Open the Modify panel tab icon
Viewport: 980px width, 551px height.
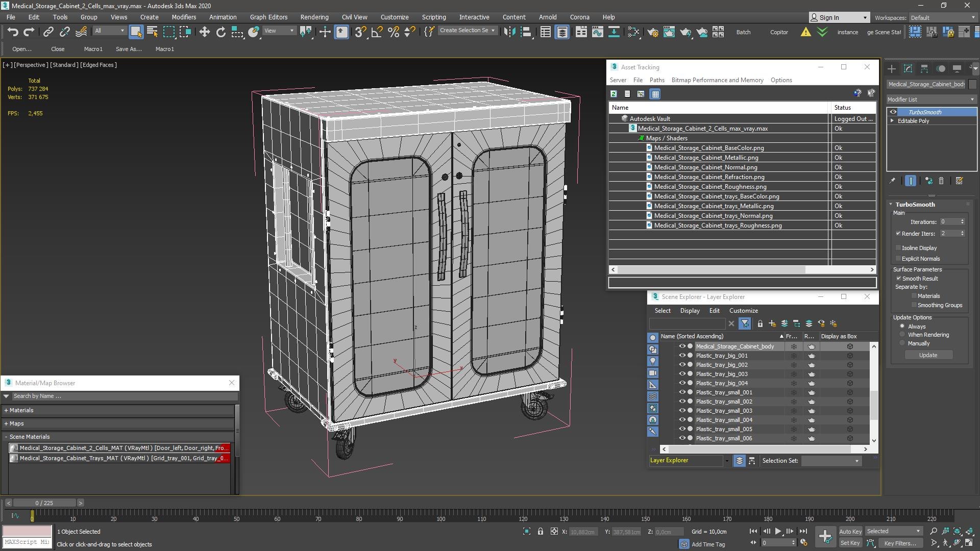click(908, 68)
